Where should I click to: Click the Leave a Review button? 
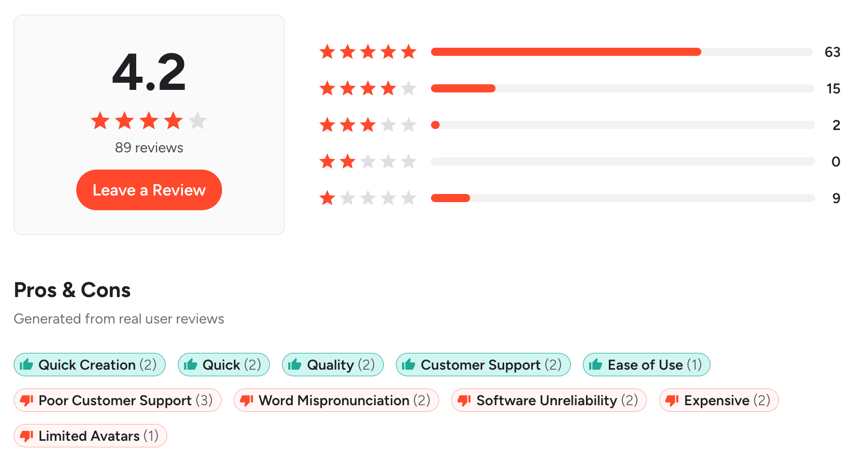(148, 190)
